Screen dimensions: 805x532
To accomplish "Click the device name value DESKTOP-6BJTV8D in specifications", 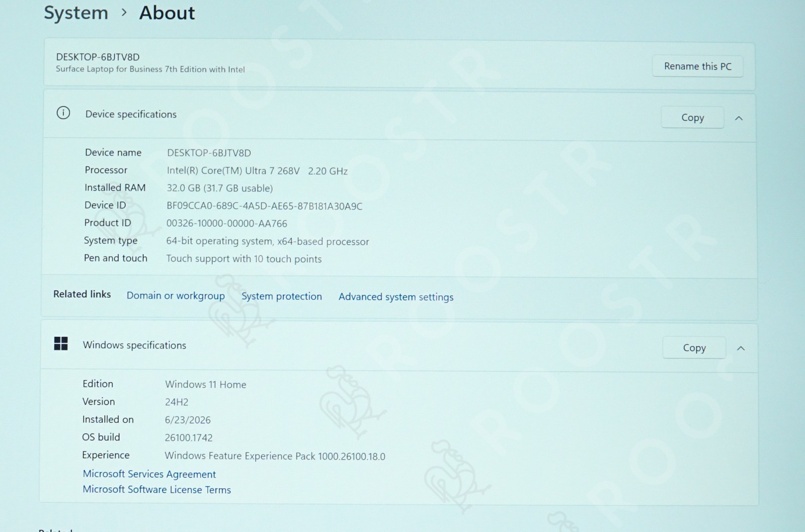I will [209, 153].
